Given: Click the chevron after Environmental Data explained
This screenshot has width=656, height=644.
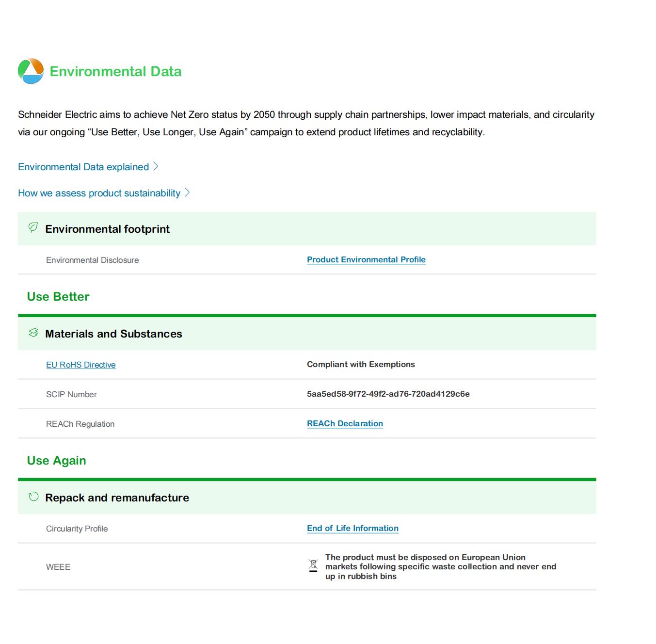Looking at the screenshot, I should click(156, 166).
